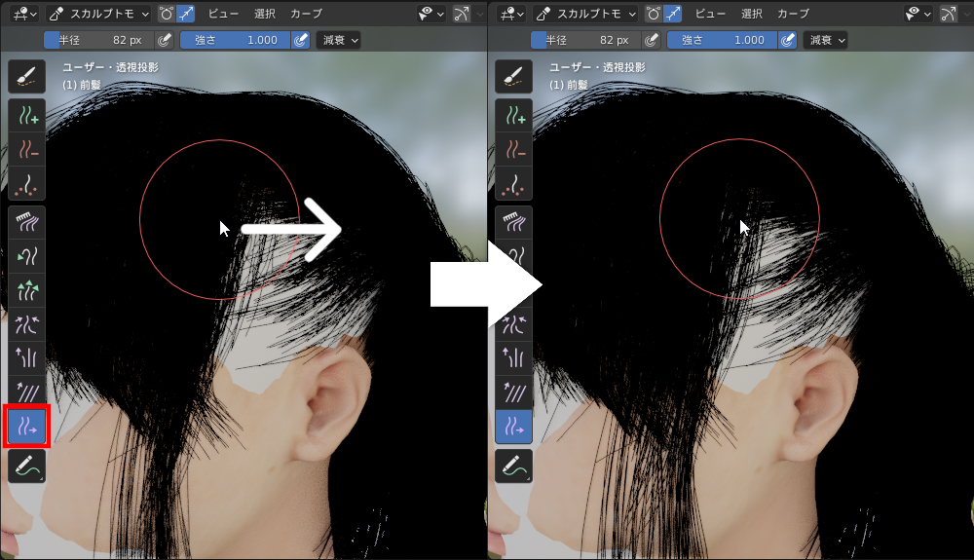This screenshot has width=974, height=560.
Task: Select the Delete curves tool in right viewport
Action: pyautogui.click(x=513, y=150)
